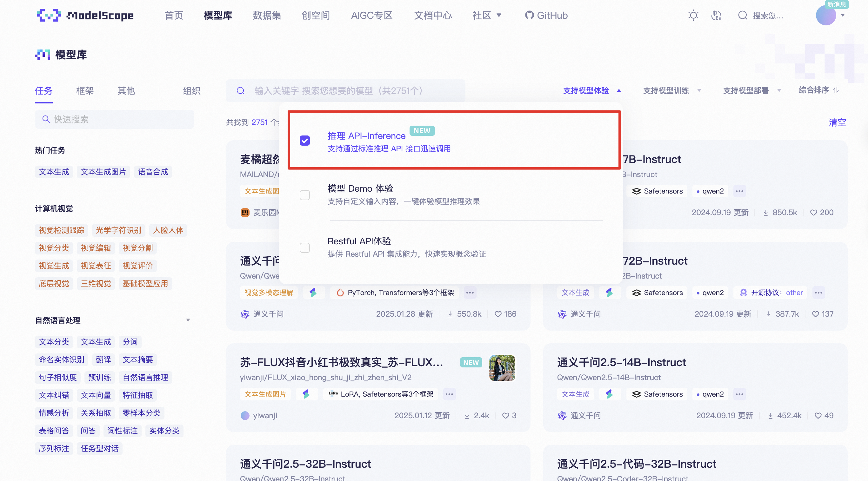868x481 pixels.
Task: Click the 新消息 notification badge
Action: pyautogui.click(x=837, y=4)
